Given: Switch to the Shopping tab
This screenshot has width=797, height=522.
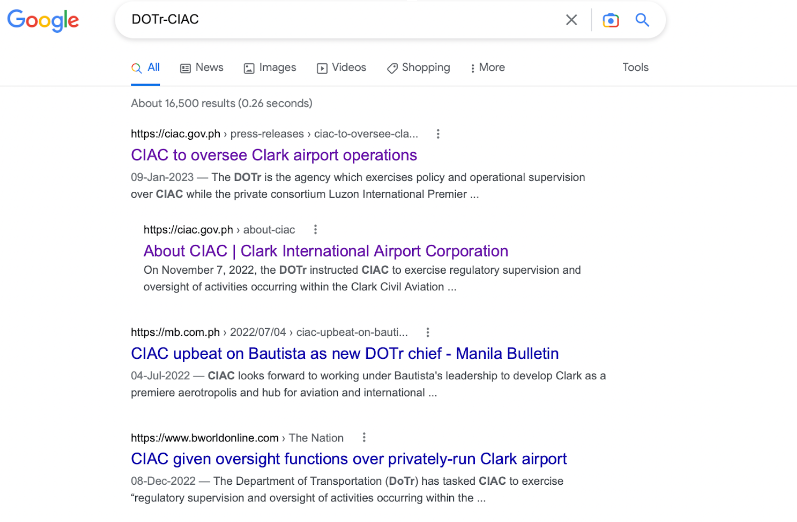Looking at the screenshot, I should point(418,68).
